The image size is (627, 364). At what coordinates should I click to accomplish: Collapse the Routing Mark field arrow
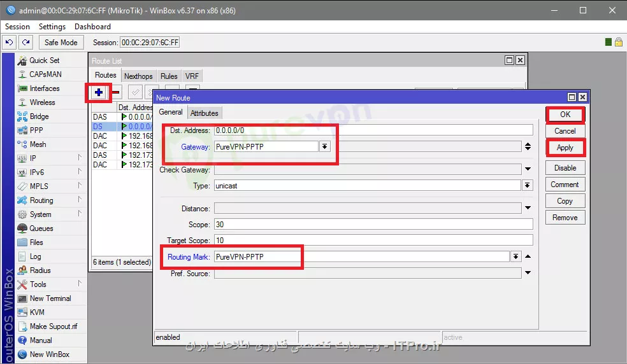coord(528,256)
